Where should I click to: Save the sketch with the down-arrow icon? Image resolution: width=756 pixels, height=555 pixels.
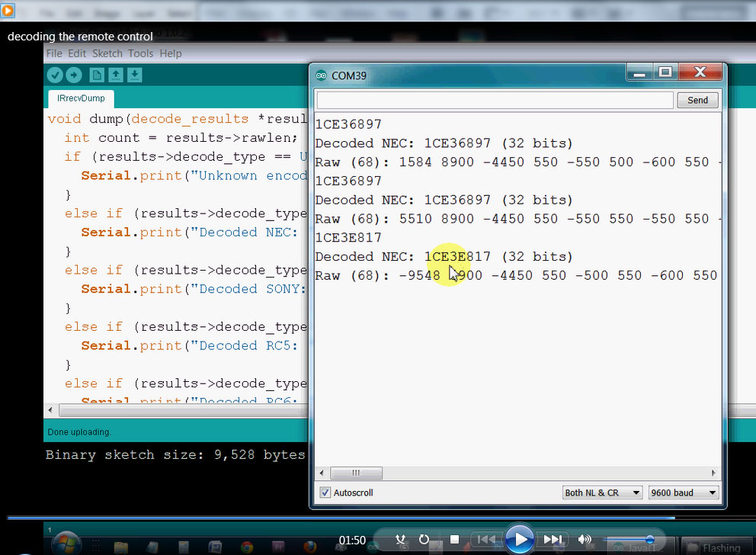(134, 75)
